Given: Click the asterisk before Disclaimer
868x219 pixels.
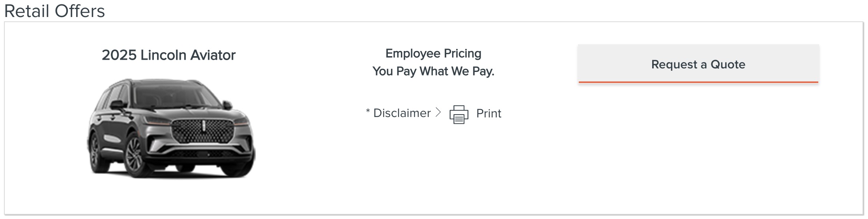Looking at the screenshot, I should pyautogui.click(x=368, y=111).
